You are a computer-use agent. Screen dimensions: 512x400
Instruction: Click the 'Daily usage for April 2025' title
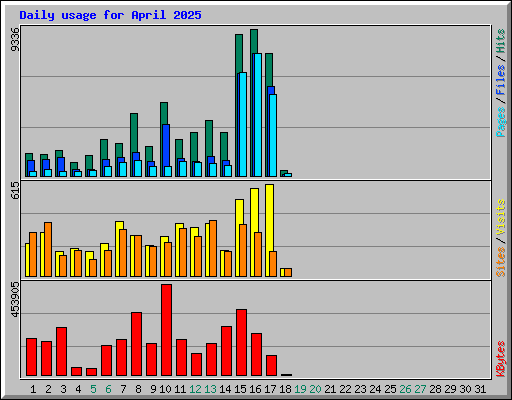click(110, 15)
